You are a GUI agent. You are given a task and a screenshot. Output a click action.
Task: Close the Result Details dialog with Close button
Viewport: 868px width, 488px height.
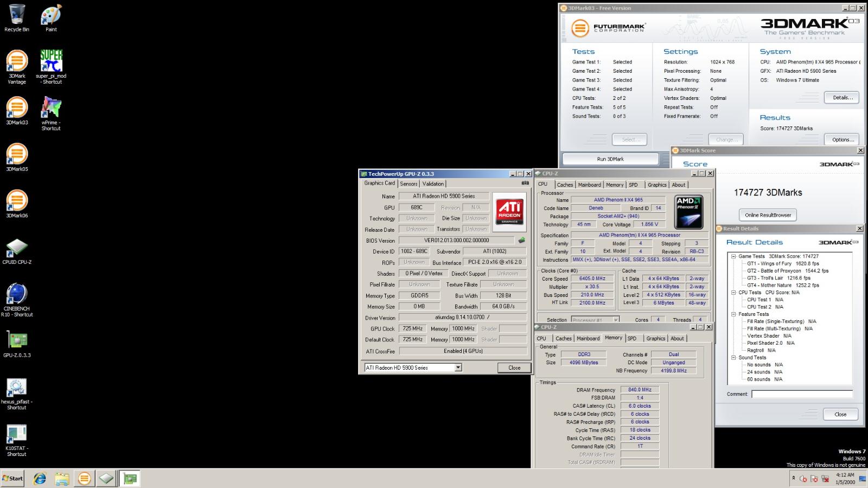pyautogui.click(x=840, y=414)
